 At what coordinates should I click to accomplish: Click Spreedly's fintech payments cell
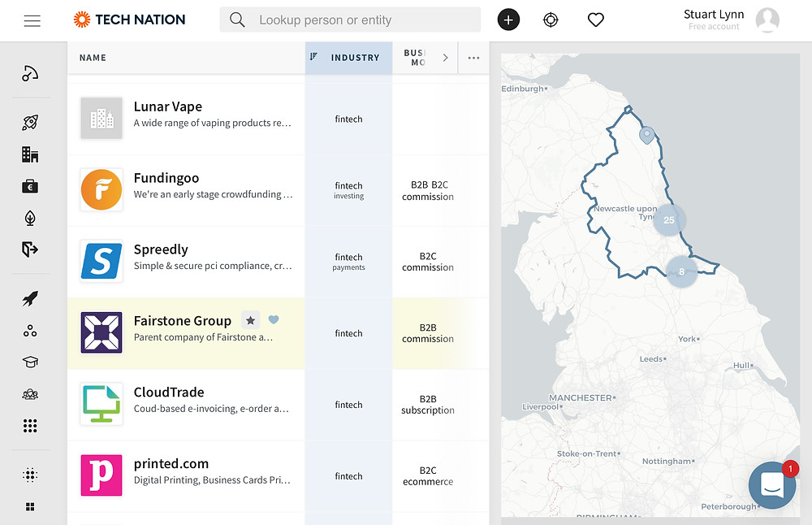point(348,262)
